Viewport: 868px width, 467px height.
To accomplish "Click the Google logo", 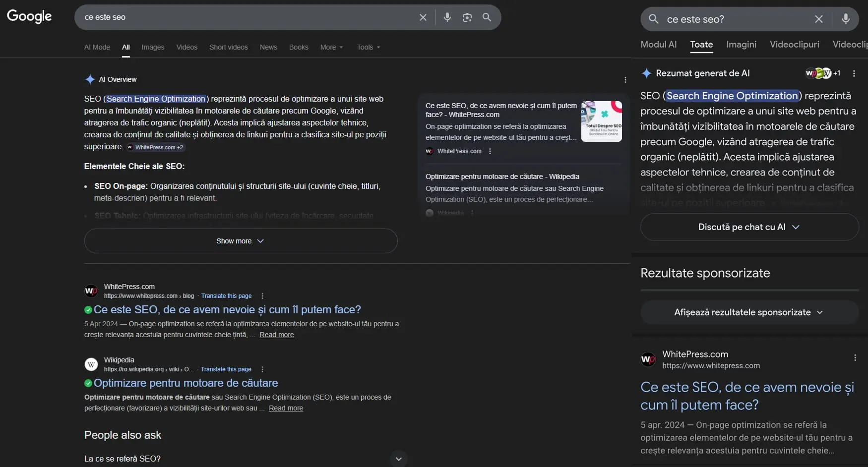I will (x=29, y=16).
